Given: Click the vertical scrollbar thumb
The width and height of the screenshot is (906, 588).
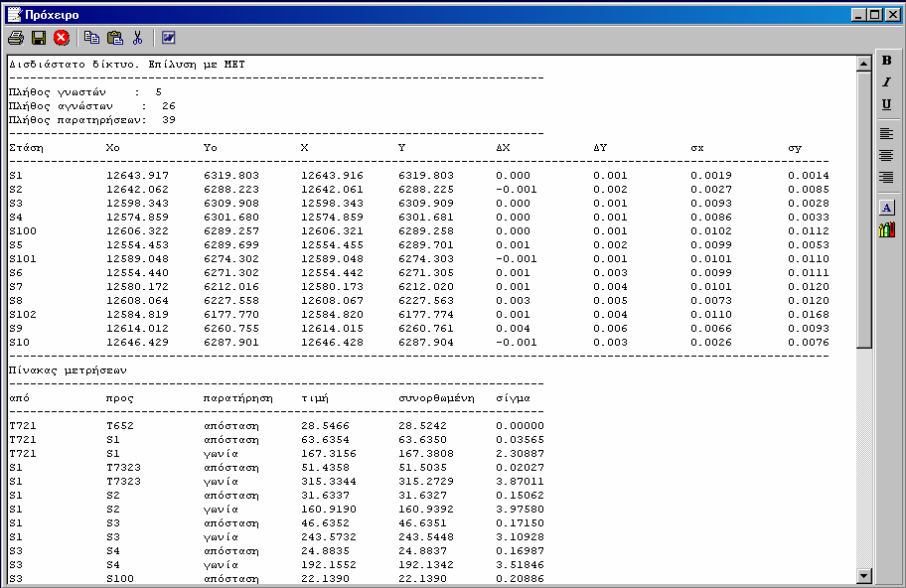Looking at the screenshot, I should pyautogui.click(x=864, y=210).
